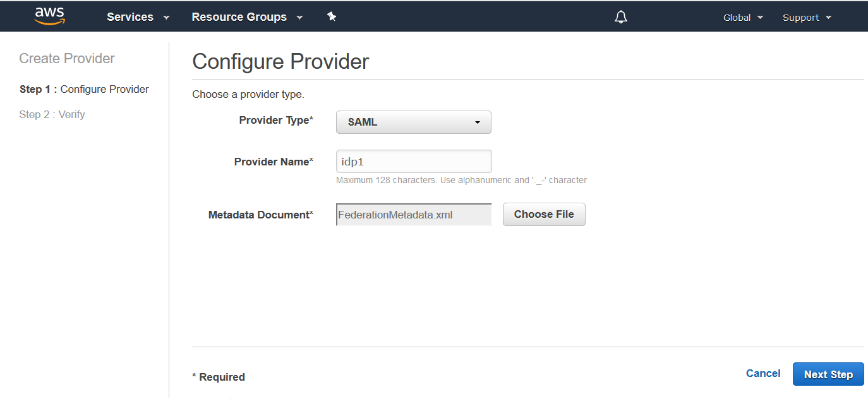
Task: Click the Metadata Document label
Action: click(260, 215)
